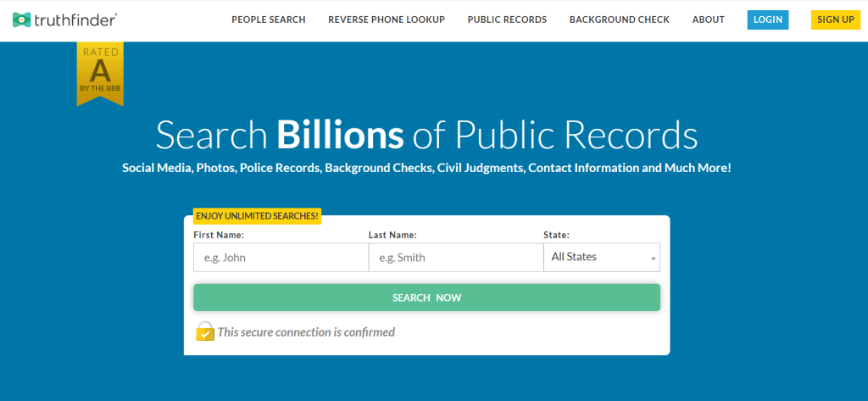Click the Social Media, Photos subheading text
The width and height of the screenshot is (868, 401).
[426, 168]
